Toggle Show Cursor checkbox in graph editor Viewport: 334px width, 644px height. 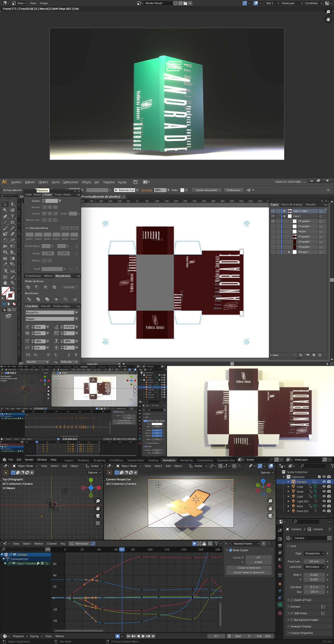(231, 550)
